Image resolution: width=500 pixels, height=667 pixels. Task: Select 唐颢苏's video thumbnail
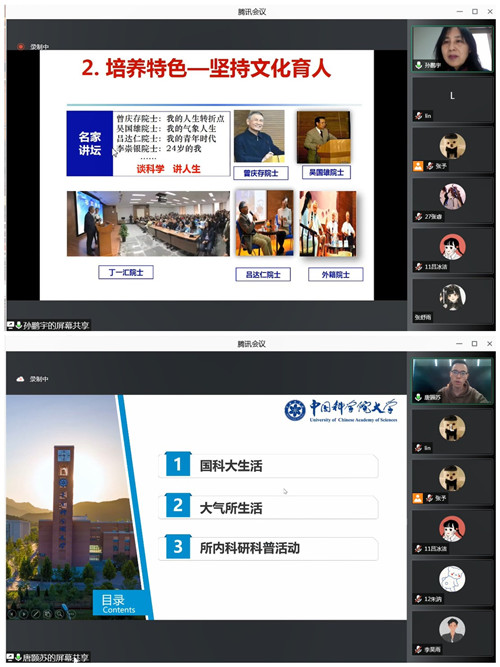452,381
